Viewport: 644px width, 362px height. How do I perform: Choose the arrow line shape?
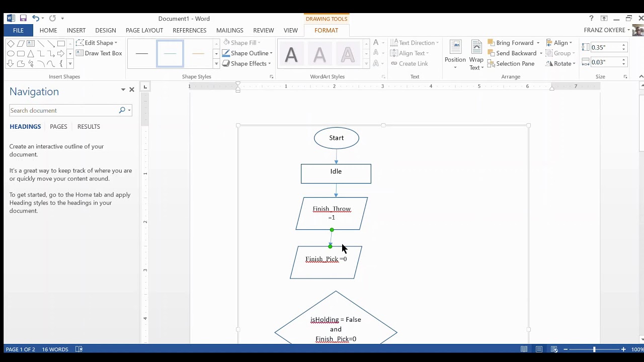pyautogui.click(x=51, y=44)
